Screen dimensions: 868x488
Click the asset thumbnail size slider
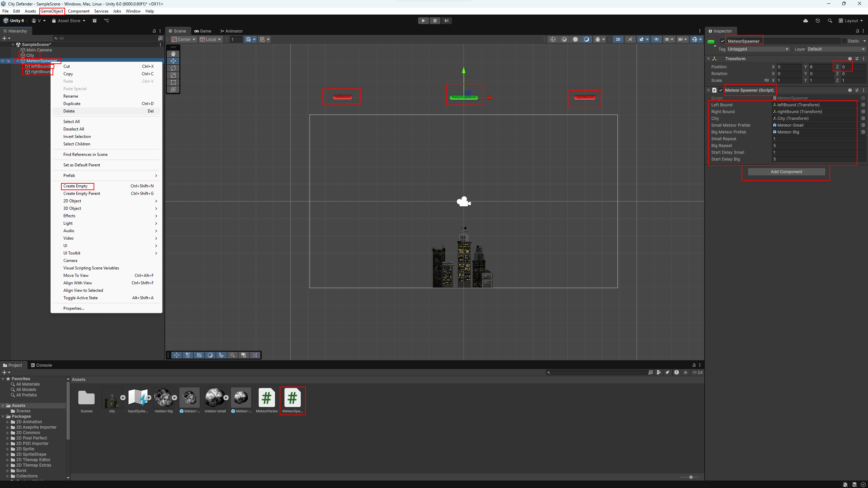click(x=691, y=477)
